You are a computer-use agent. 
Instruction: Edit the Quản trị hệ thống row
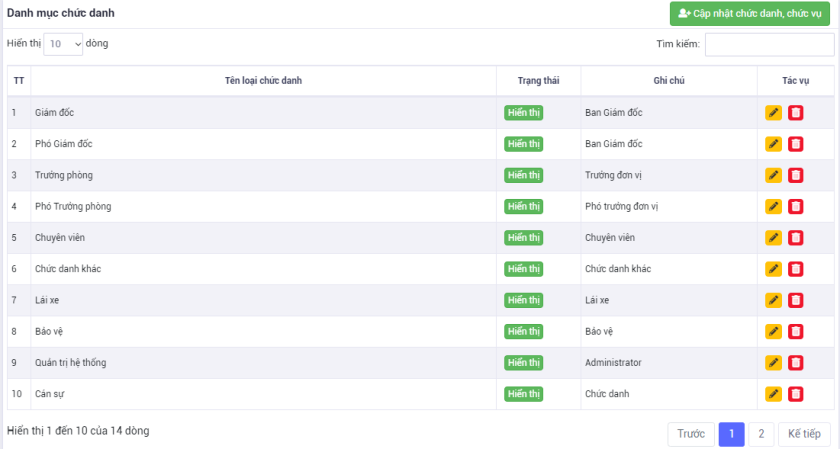[x=773, y=363]
